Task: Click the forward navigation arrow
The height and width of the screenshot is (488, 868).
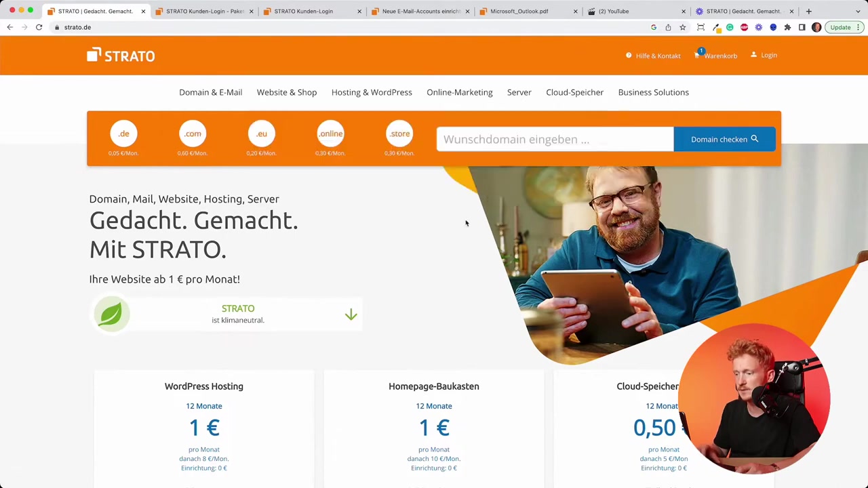Action: tap(24, 27)
